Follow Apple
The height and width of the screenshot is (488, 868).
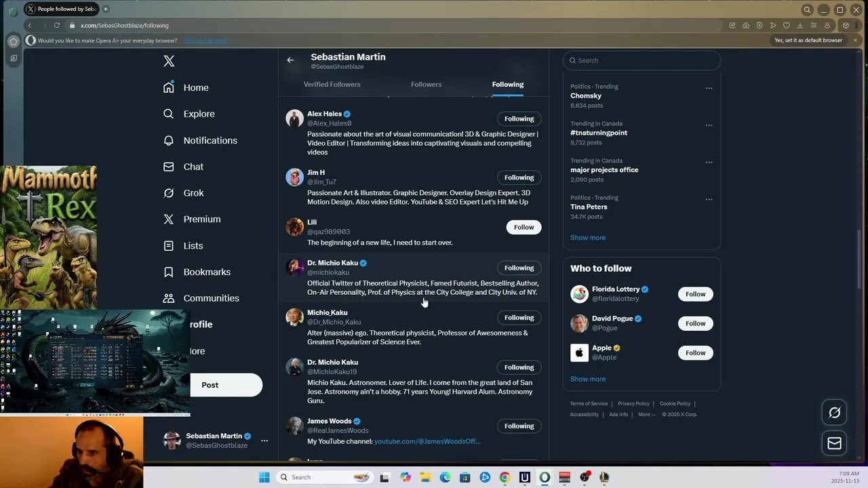tap(695, 352)
